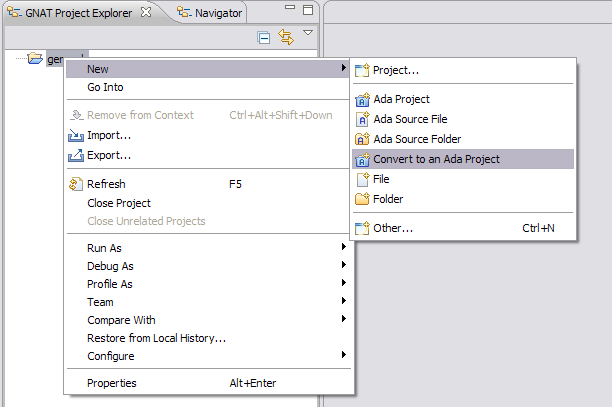Open the Configure submenu
Screen dimensions: 612x407
pos(208,355)
